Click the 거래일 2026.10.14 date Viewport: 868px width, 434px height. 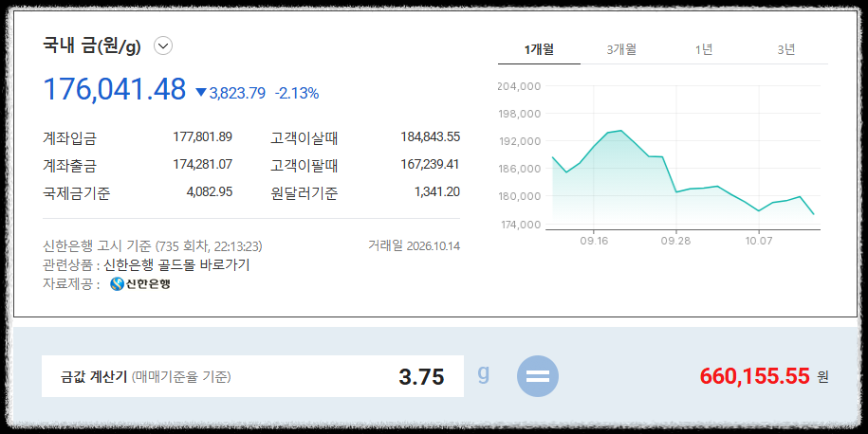(x=414, y=245)
